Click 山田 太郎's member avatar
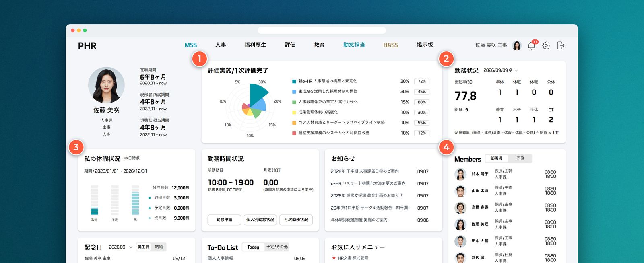This screenshot has height=263, width=644. 460,191
